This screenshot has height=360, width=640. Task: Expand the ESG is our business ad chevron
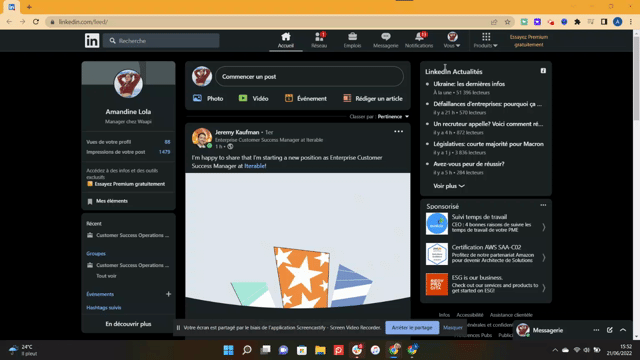click(544, 288)
